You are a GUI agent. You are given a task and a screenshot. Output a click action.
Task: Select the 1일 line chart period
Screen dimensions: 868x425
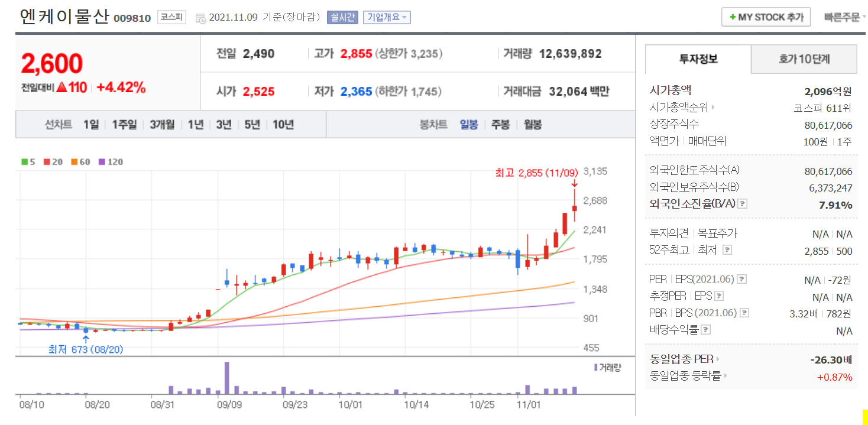91,125
